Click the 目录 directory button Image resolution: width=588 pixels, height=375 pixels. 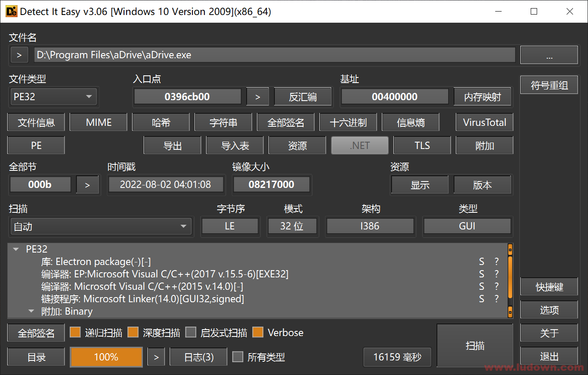click(x=36, y=357)
